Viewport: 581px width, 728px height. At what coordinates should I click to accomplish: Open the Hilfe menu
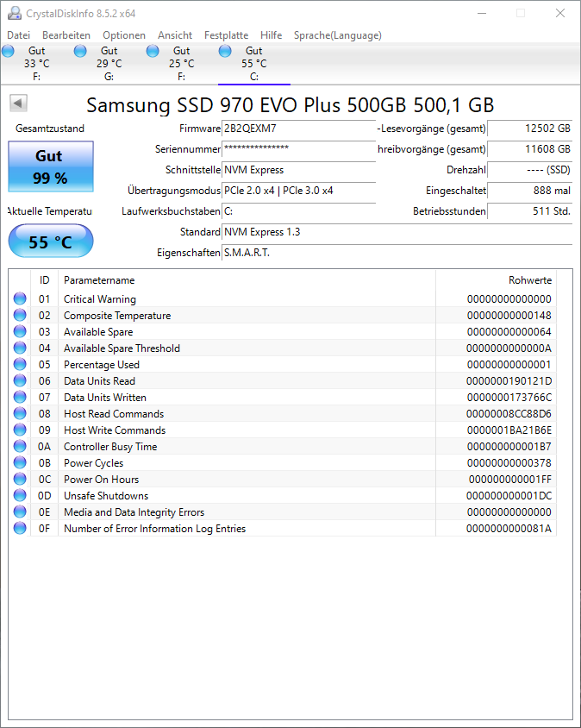pos(271,35)
